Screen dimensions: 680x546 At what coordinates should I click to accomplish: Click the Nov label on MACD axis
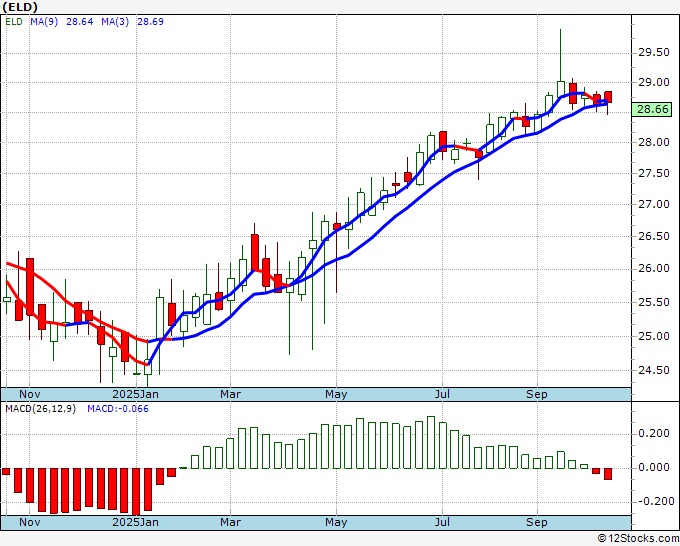[x=29, y=522]
